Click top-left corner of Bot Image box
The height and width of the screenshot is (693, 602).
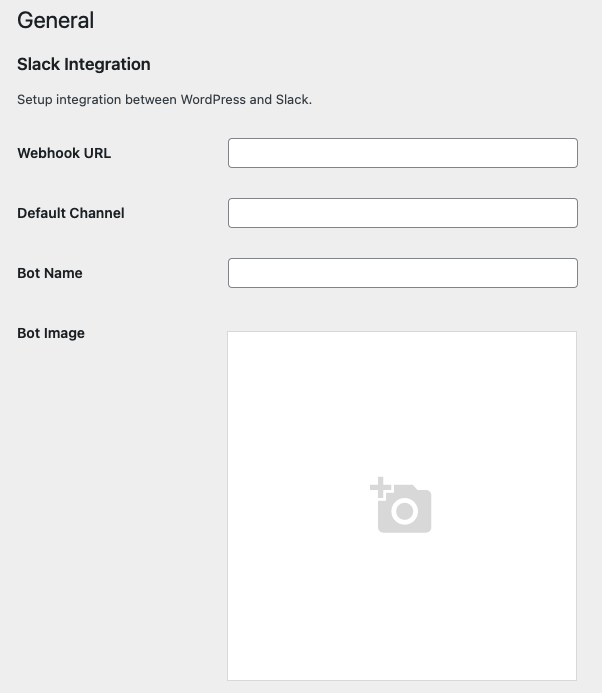coord(230,334)
